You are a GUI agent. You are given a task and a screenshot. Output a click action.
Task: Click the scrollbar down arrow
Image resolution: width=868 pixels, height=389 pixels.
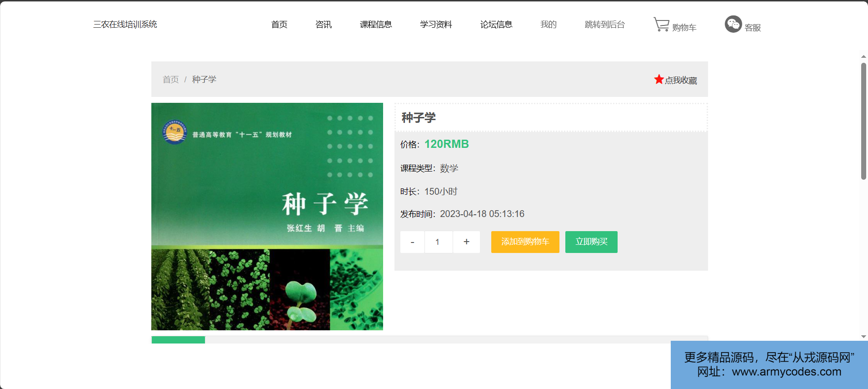(863, 337)
